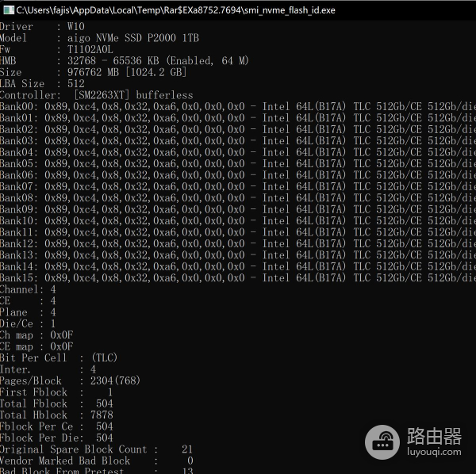476x474 pixels.
Task: Select the Inter. 4 line
Action: pos(48,369)
